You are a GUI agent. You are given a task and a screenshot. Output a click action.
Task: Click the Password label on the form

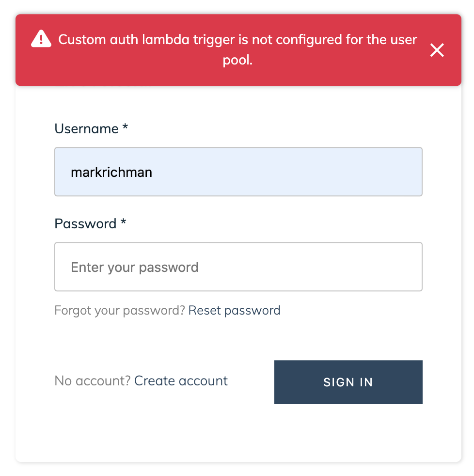click(x=84, y=223)
